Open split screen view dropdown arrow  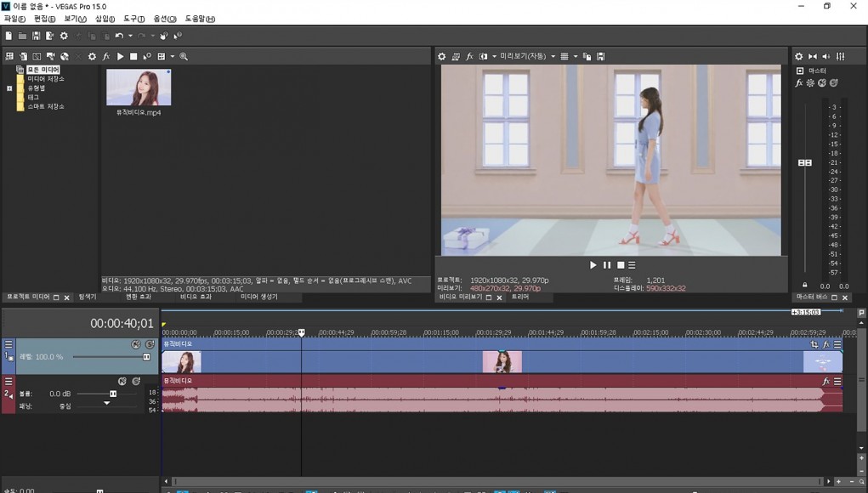pyautogui.click(x=494, y=56)
